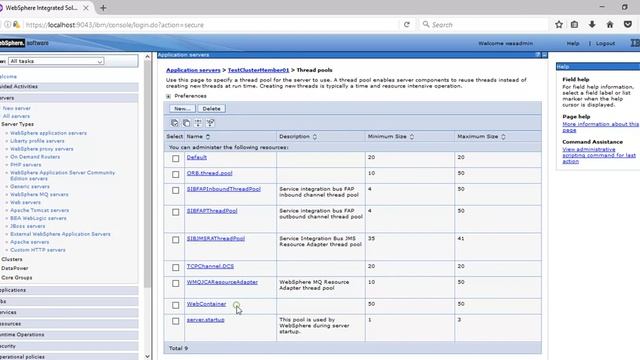Screen dimensions: 640x360
Task: Open All servers in navigation
Action: pos(16,116)
